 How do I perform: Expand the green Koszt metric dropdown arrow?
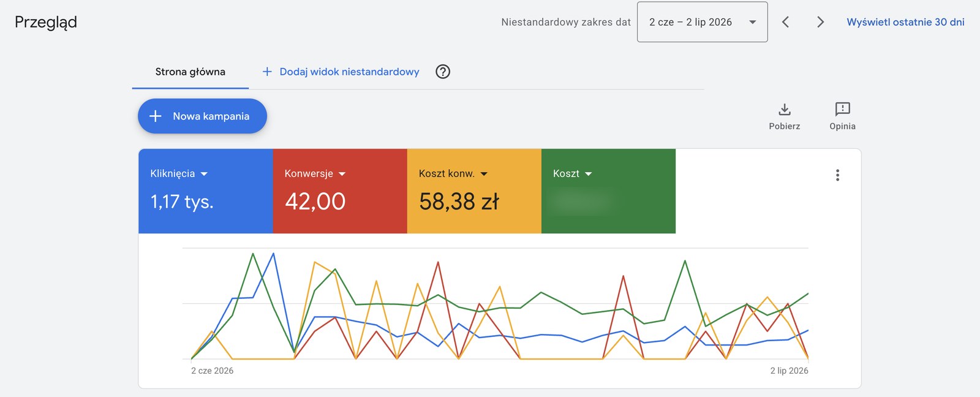(589, 174)
